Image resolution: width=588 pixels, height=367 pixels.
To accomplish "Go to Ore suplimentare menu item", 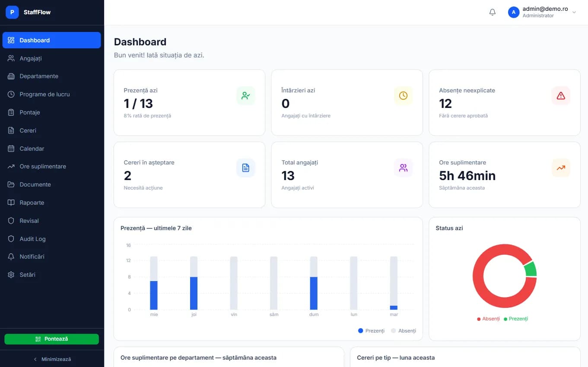I will (x=52, y=166).
